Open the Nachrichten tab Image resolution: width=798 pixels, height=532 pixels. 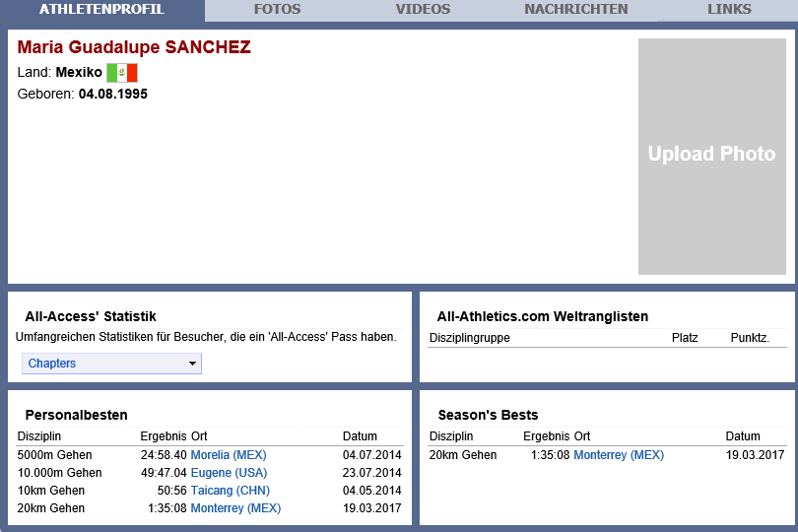[576, 9]
